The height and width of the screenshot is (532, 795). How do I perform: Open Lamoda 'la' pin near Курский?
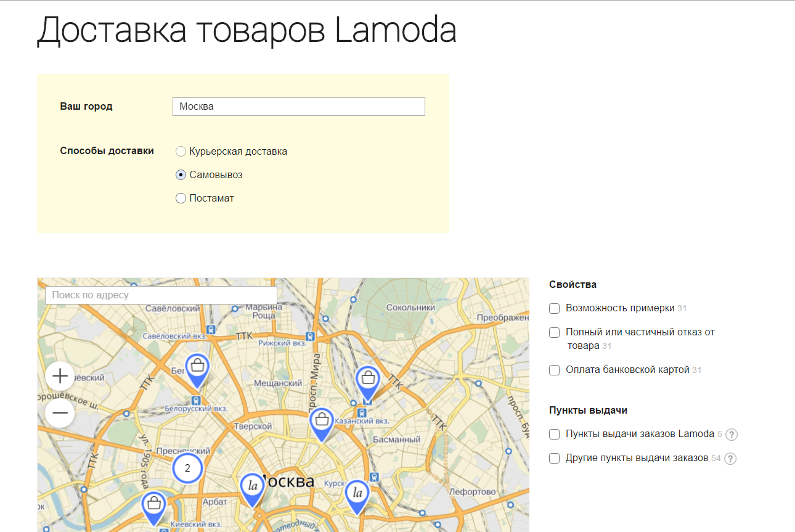pos(357,497)
